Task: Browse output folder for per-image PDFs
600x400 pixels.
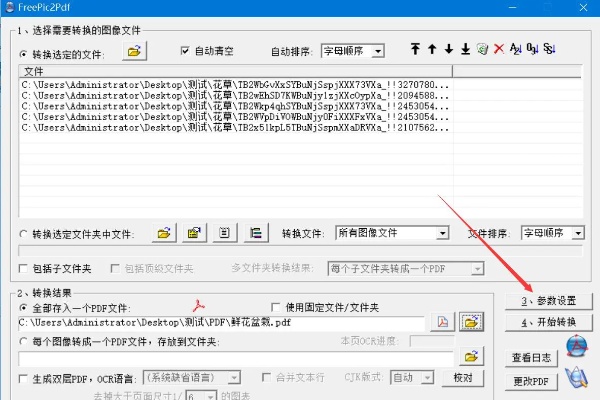Action: pyautogui.click(x=471, y=357)
